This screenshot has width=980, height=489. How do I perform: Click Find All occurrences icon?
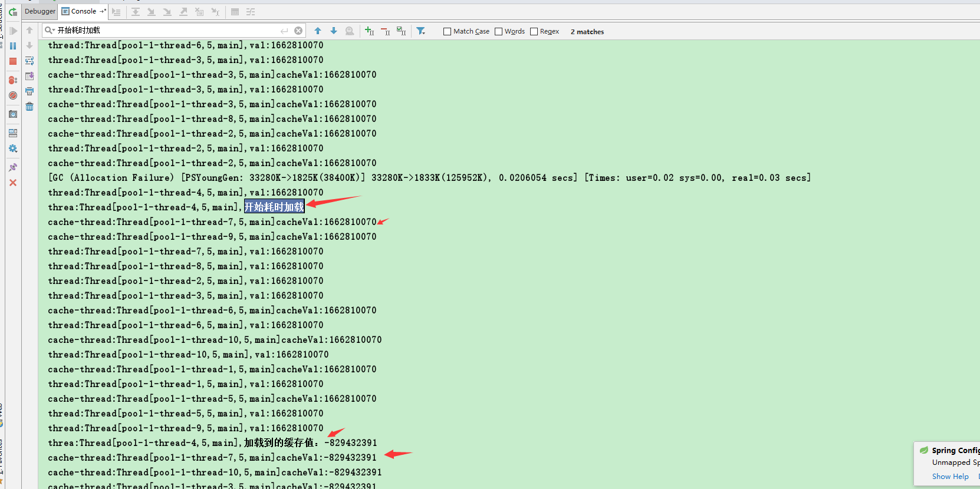[x=350, y=31]
